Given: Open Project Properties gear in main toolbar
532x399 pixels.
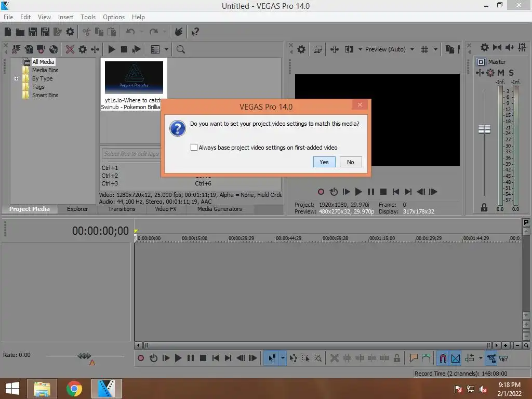Looking at the screenshot, I should [70, 32].
